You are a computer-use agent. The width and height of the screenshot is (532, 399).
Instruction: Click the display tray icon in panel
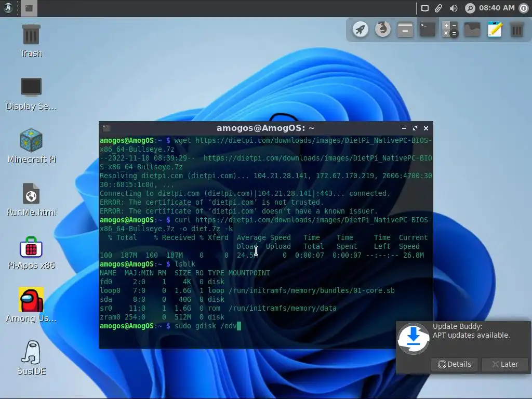[x=425, y=8]
